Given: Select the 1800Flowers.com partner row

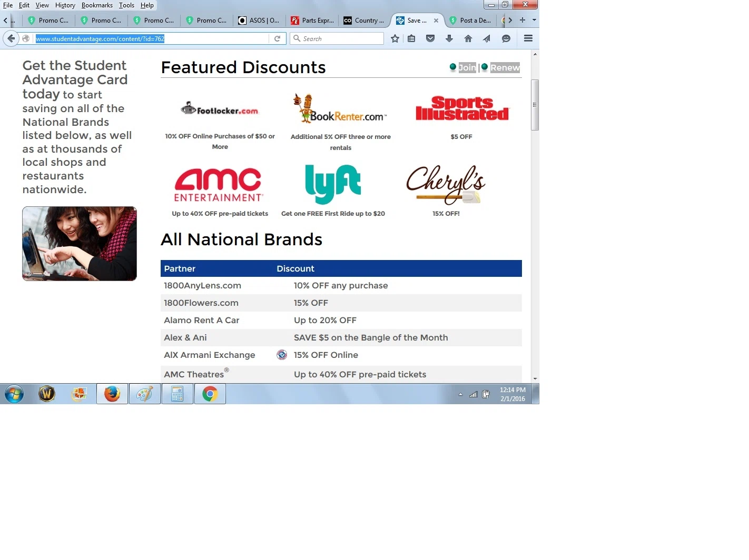Looking at the screenshot, I should coord(341,303).
